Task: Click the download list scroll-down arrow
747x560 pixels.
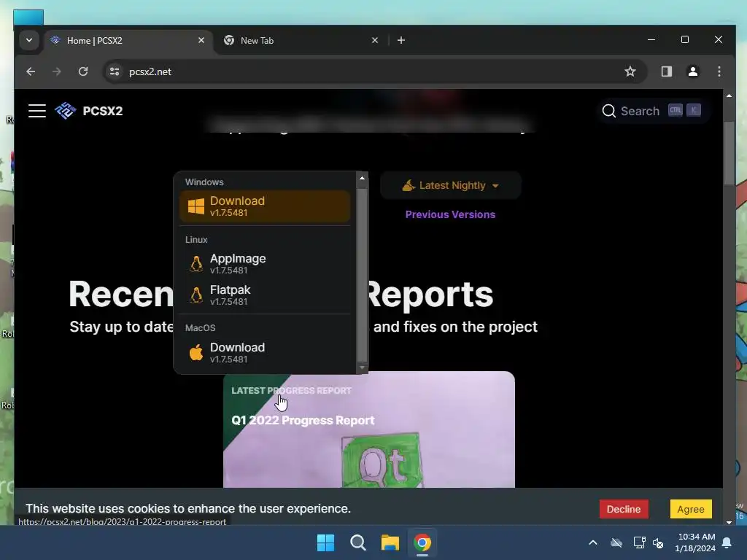Action: pyautogui.click(x=362, y=367)
